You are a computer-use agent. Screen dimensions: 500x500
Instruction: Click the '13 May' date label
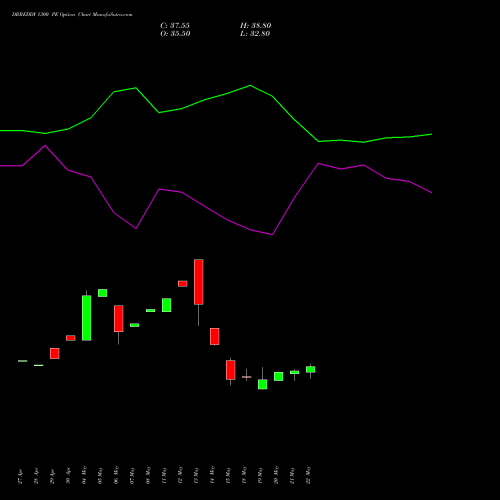[196, 475]
